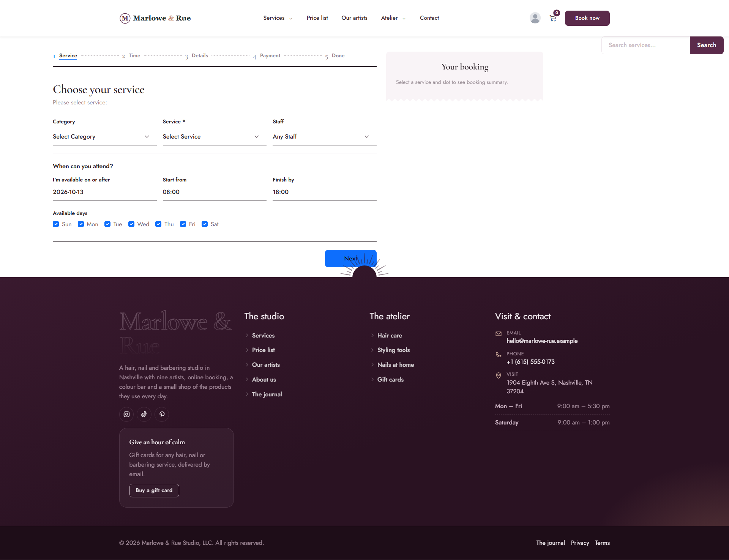Disable the Fri availability checkbox
The height and width of the screenshot is (560, 729).
(183, 224)
